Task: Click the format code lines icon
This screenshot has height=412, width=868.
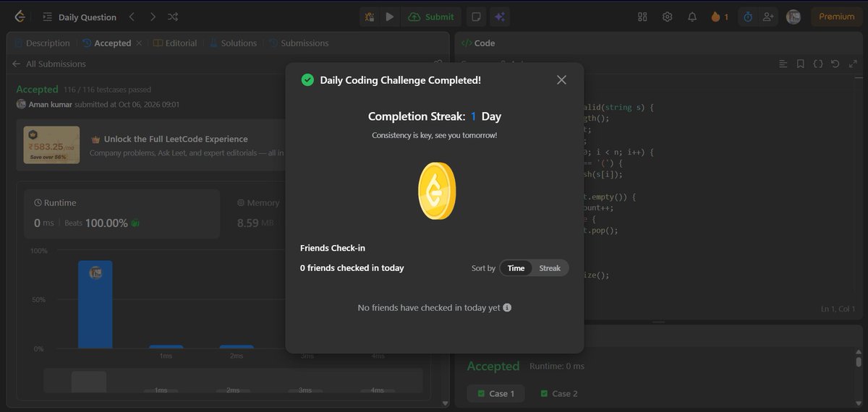Action: tap(783, 64)
